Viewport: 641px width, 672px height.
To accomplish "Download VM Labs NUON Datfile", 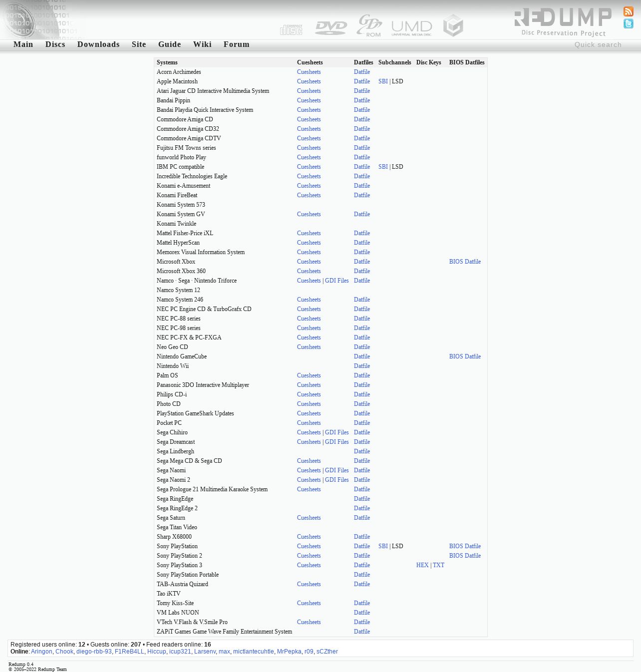I will (x=362, y=613).
